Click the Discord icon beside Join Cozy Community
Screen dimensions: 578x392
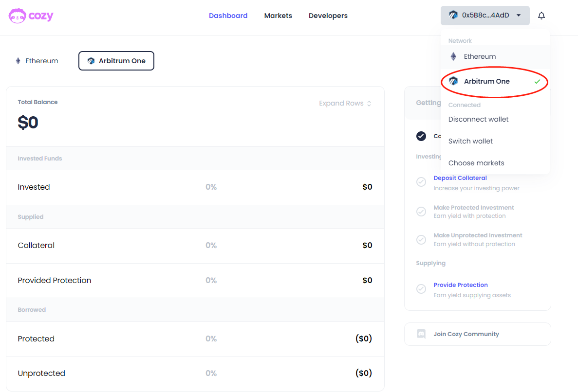click(x=421, y=334)
